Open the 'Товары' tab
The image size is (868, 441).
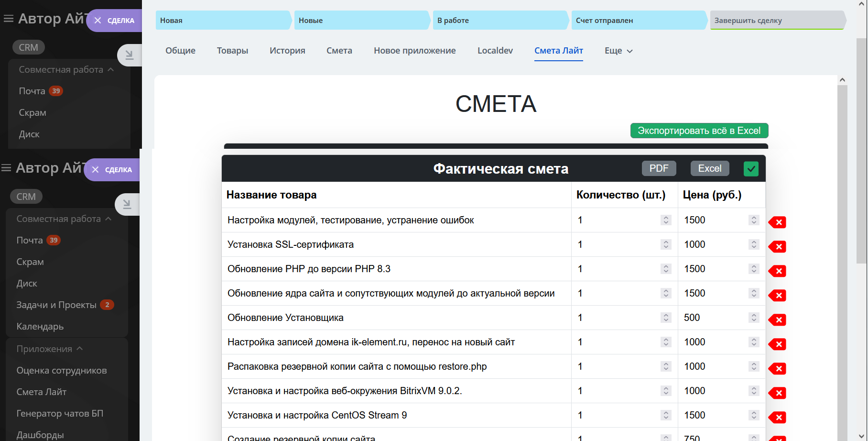[232, 51]
